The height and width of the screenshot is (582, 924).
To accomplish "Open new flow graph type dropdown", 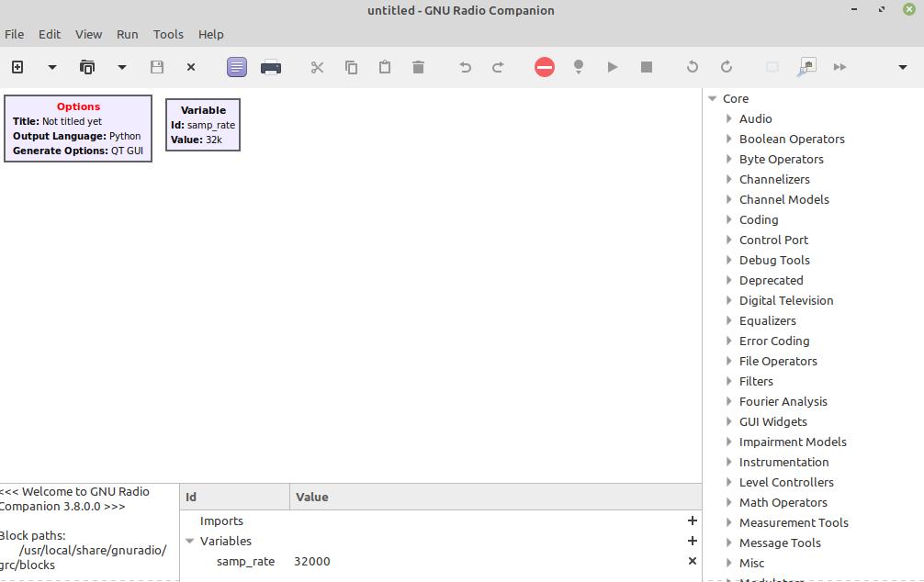I will point(51,67).
